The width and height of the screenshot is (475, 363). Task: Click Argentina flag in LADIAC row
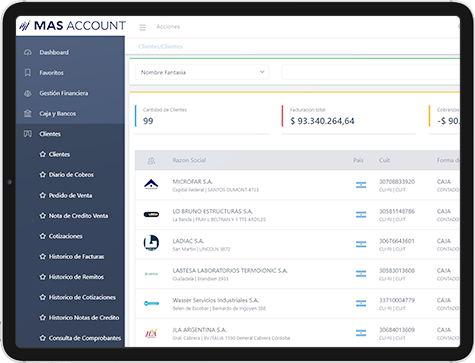[361, 244]
